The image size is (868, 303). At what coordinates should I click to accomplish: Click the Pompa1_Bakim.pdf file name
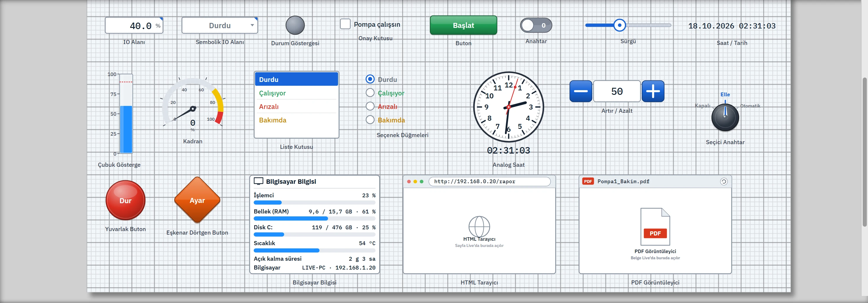[x=623, y=181]
